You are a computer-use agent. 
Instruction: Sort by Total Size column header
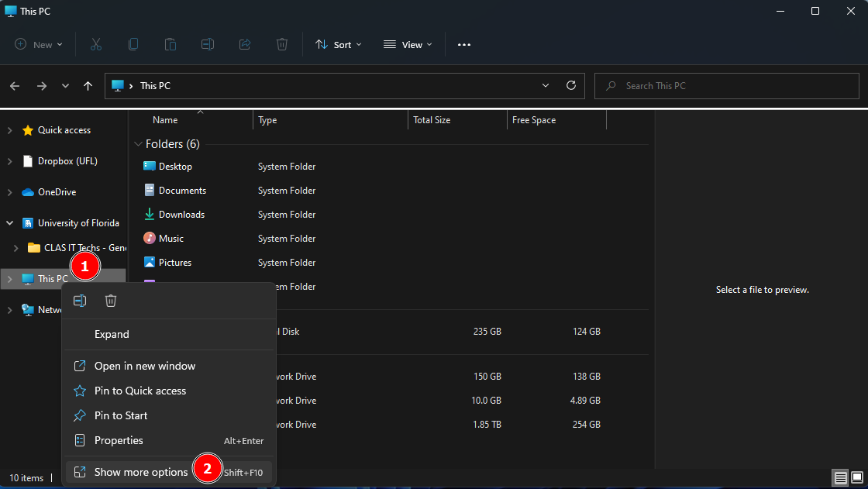(432, 120)
